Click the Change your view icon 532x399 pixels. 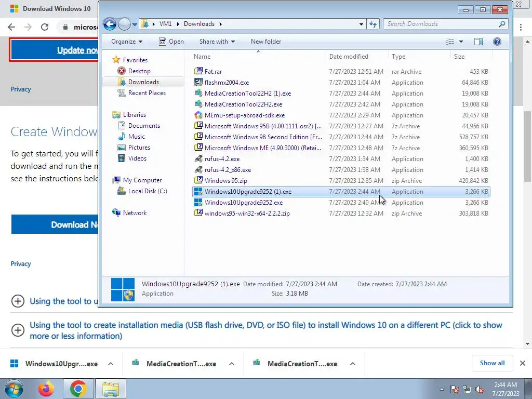coord(450,42)
